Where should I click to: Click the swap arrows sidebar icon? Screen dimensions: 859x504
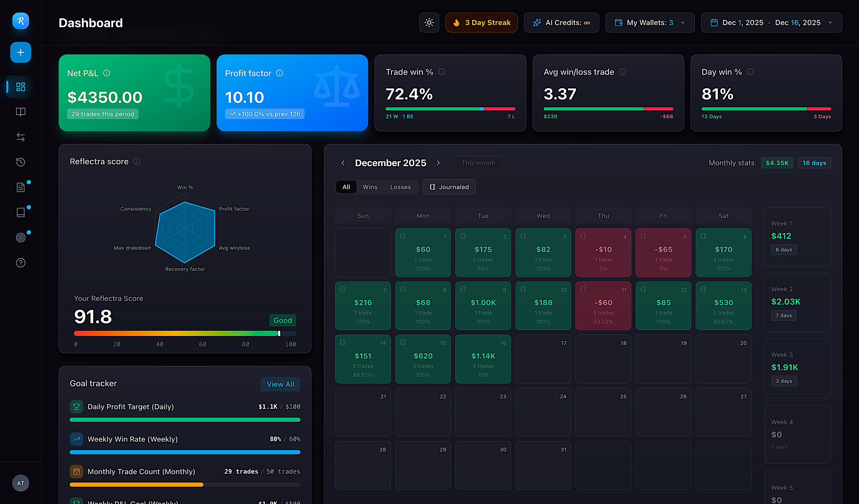20,137
